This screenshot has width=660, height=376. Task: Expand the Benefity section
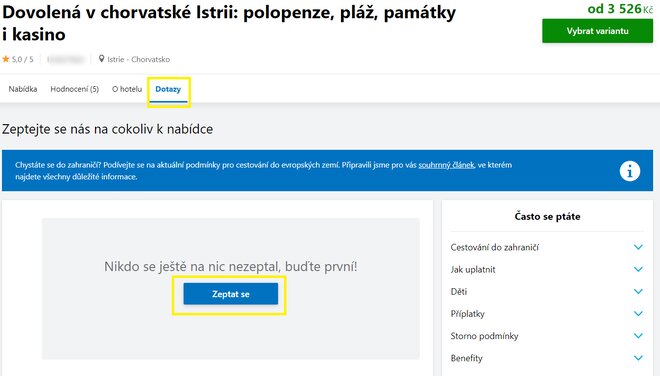547,358
